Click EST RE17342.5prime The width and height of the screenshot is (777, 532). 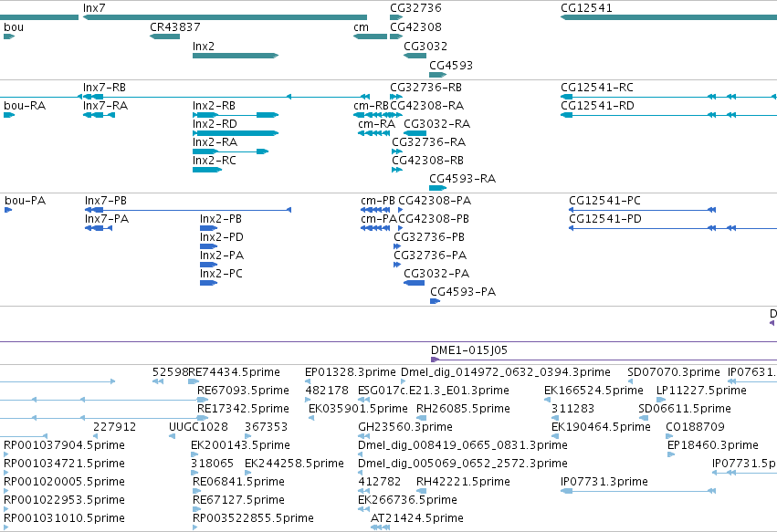tap(202, 418)
